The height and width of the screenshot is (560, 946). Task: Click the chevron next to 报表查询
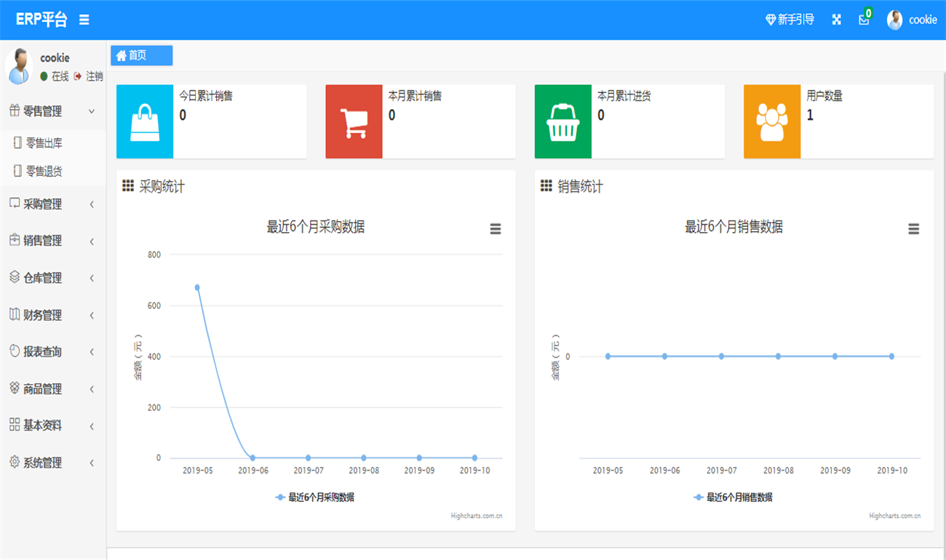(92, 352)
